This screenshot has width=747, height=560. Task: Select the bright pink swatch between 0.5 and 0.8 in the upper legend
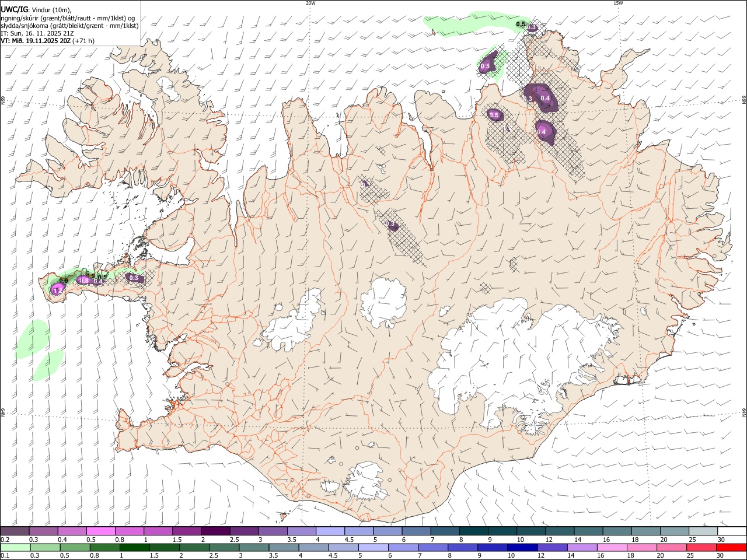[x=101, y=531]
